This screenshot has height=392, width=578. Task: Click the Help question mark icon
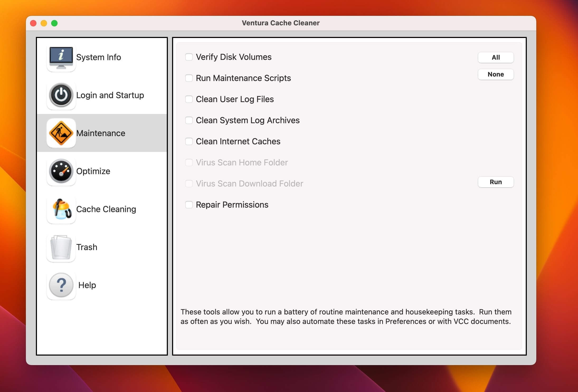[x=61, y=285]
